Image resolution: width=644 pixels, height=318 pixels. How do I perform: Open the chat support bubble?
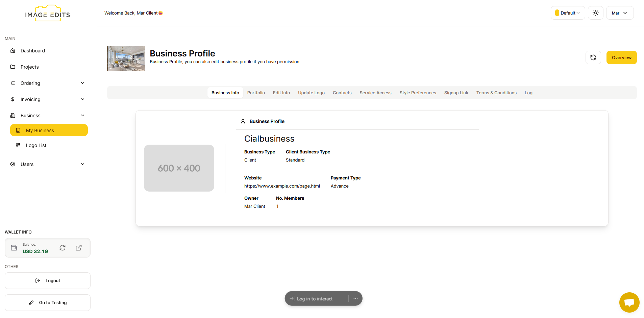629,302
